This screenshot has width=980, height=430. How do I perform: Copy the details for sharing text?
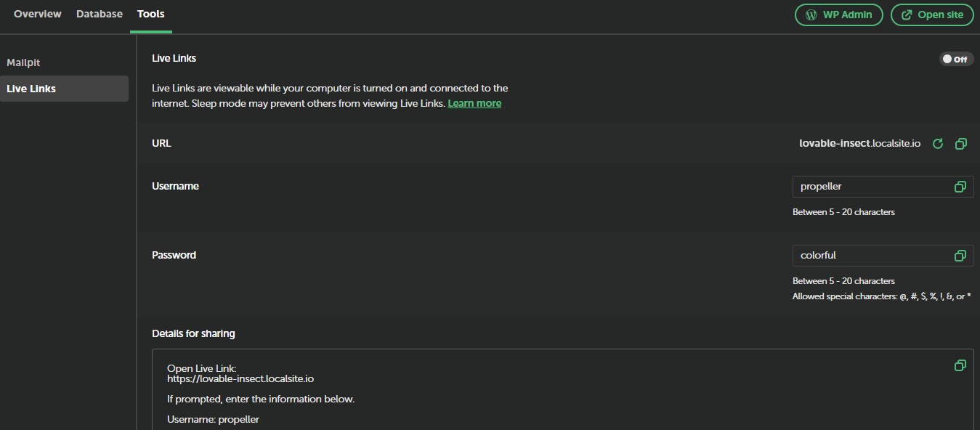[x=960, y=365]
